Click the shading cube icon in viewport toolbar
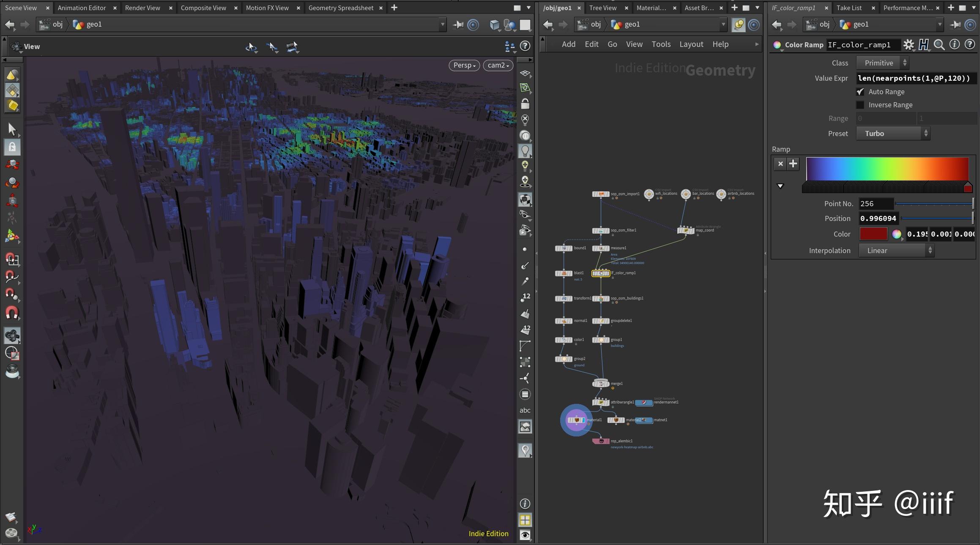 point(525,199)
